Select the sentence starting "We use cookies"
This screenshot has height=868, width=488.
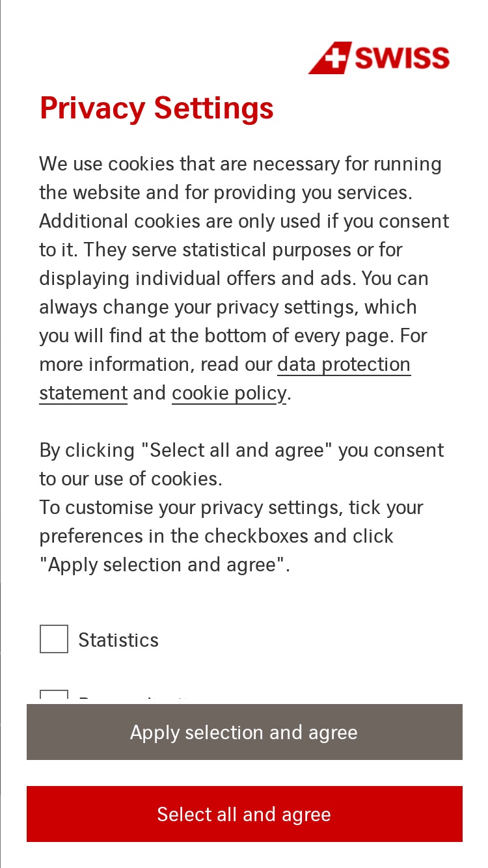(241, 178)
